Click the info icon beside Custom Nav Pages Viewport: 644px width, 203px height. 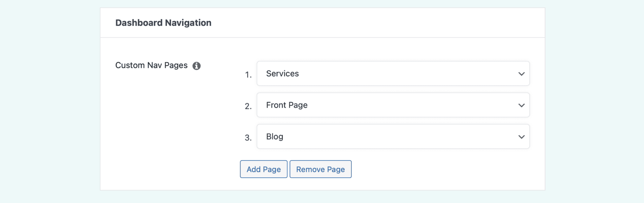click(197, 65)
